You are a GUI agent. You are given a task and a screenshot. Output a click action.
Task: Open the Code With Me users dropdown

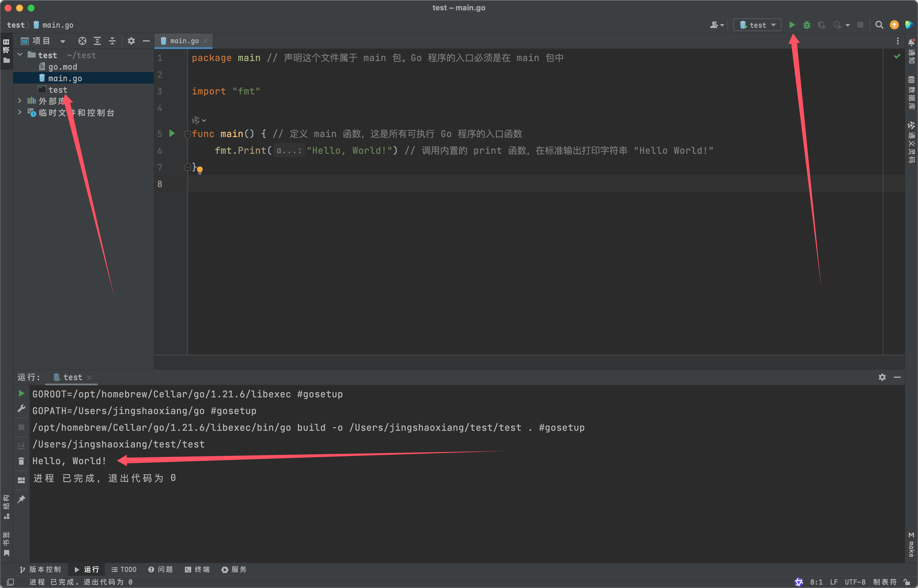click(717, 25)
